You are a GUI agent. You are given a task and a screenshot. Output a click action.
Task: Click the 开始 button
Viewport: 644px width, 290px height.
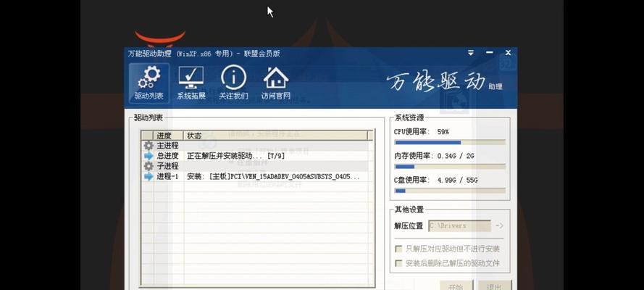click(x=456, y=286)
